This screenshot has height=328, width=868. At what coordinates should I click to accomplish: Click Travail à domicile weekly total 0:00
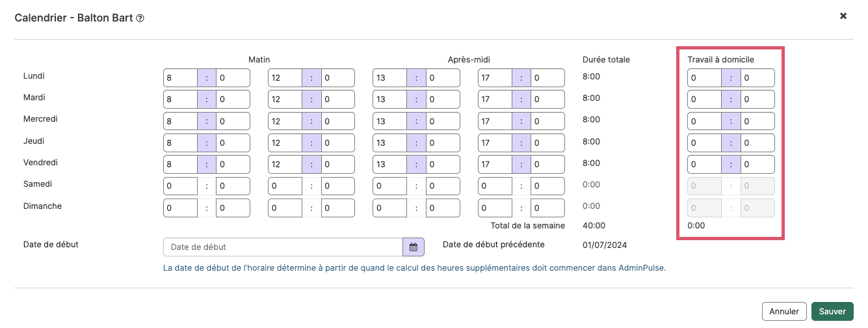(x=696, y=226)
